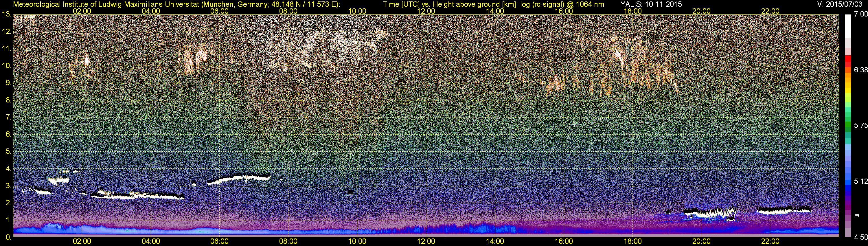Click '12:00' on the bottom time axis
The height and width of the screenshot is (246, 868).
[x=426, y=242]
